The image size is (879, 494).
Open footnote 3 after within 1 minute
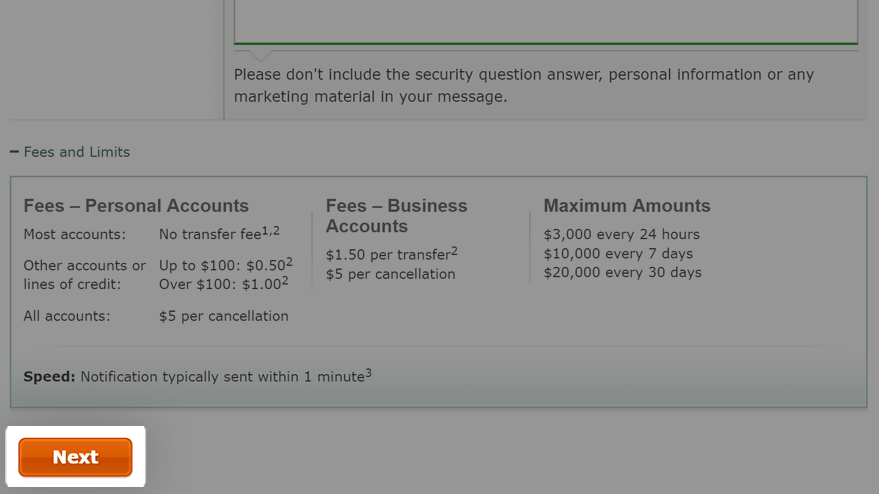point(368,373)
